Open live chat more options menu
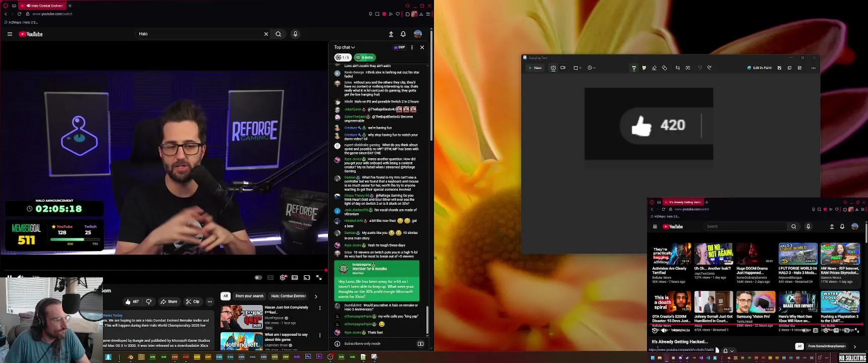The width and height of the screenshot is (868, 363). 412,47
